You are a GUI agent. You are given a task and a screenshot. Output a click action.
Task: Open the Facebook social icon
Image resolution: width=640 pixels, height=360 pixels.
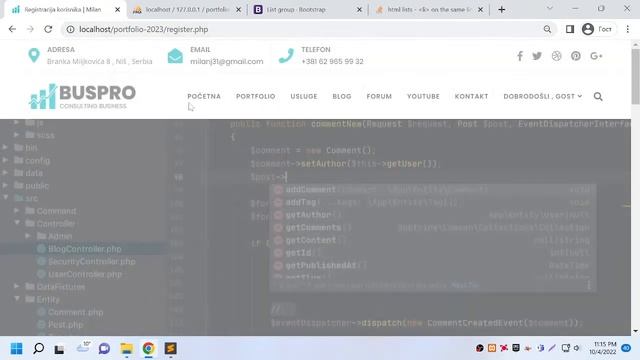click(x=520, y=56)
